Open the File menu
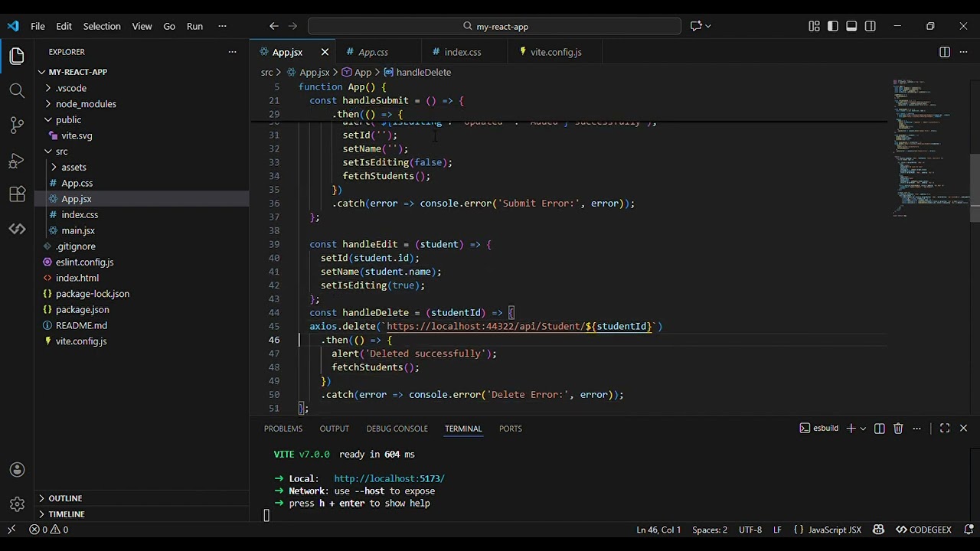Viewport: 980px width, 551px height. click(38, 26)
